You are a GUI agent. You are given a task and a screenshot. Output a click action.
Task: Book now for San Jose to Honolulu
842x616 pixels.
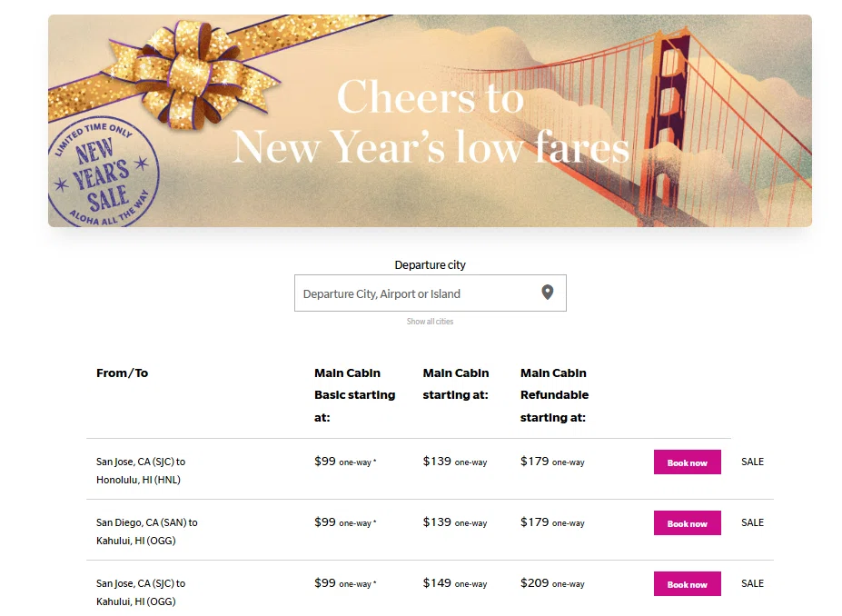(x=687, y=462)
